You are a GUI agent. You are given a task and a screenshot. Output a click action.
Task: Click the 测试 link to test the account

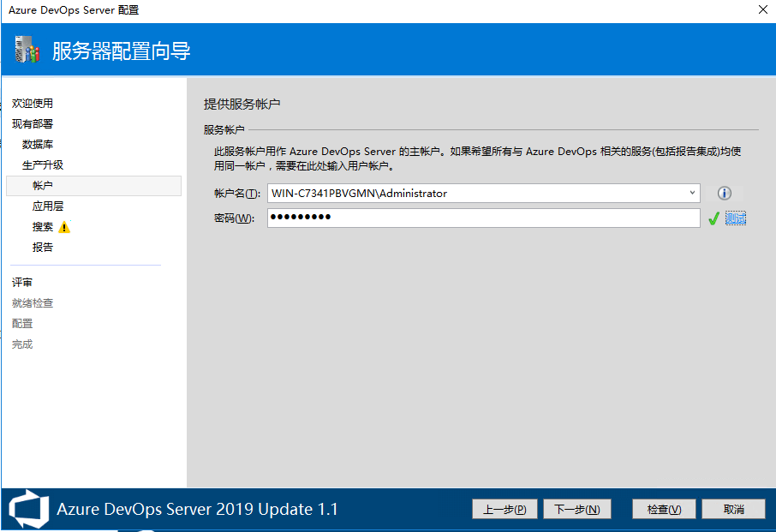(x=736, y=218)
